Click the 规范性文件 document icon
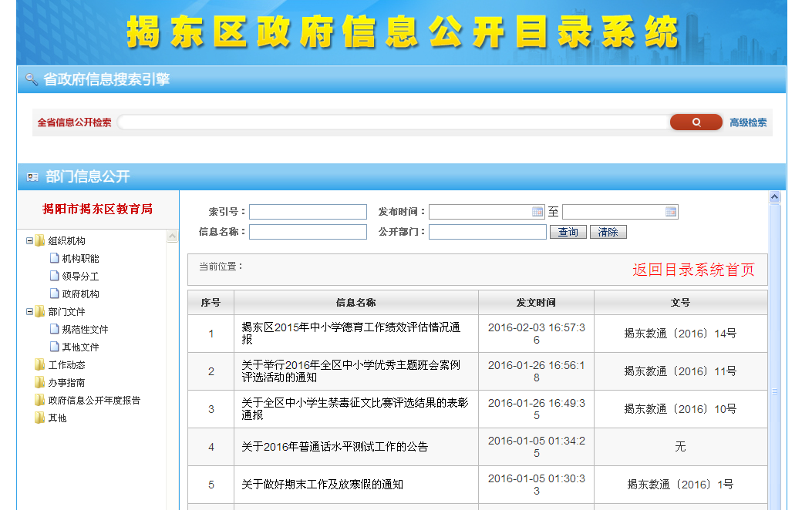The width and height of the screenshot is (812, 510). click(x=55, y=329)
